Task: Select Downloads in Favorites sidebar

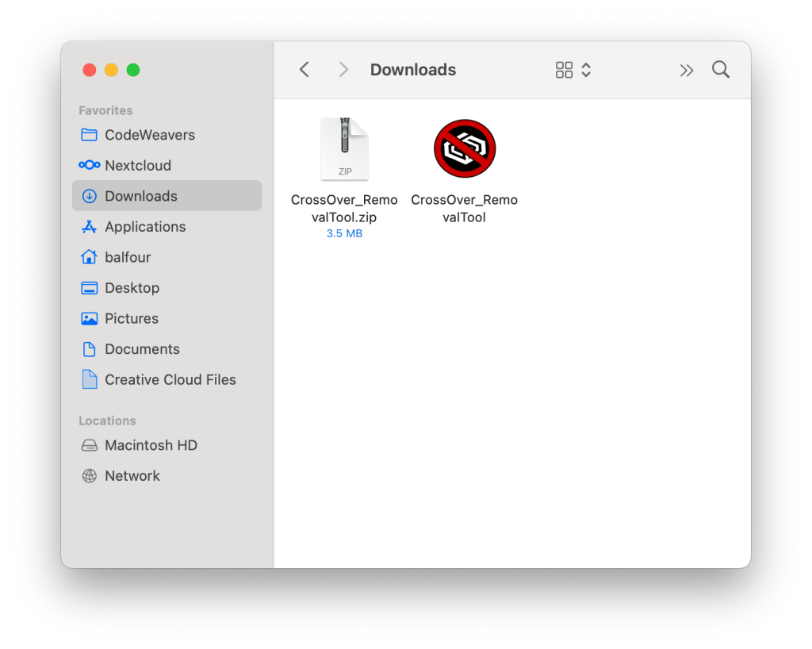Action: click(140, 196)
